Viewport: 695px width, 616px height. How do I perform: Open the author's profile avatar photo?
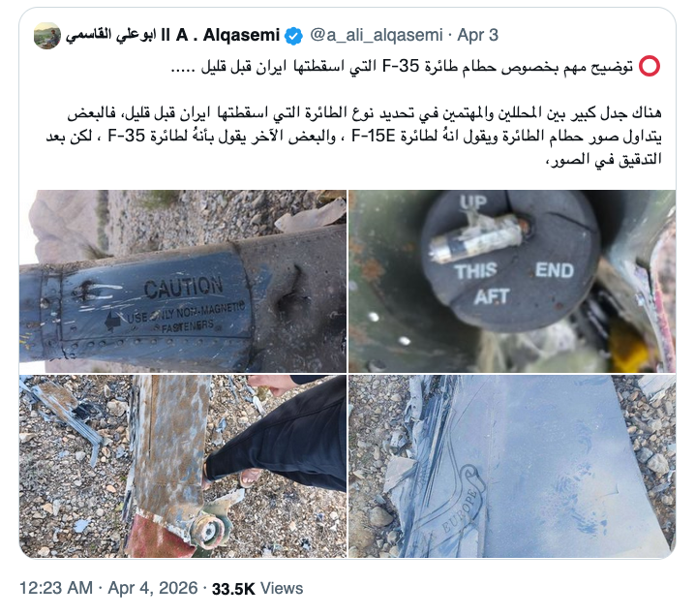pyautogui.click(x=47, y=36)
